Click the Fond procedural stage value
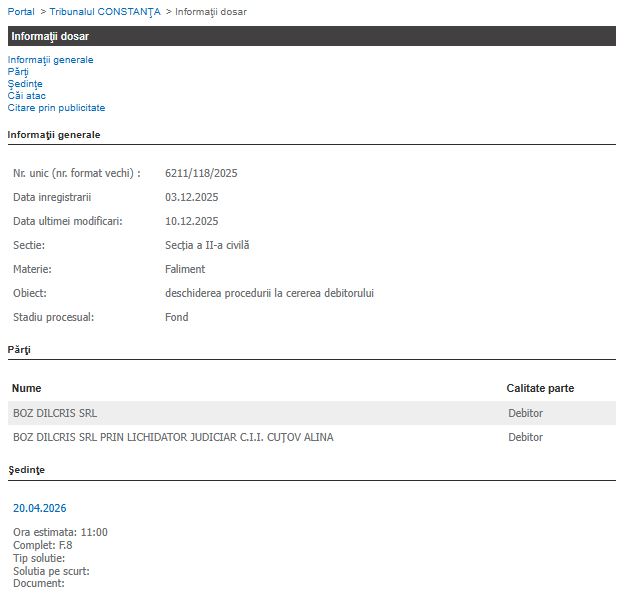Viewport: 631px width, 596px height. [176, 317]
